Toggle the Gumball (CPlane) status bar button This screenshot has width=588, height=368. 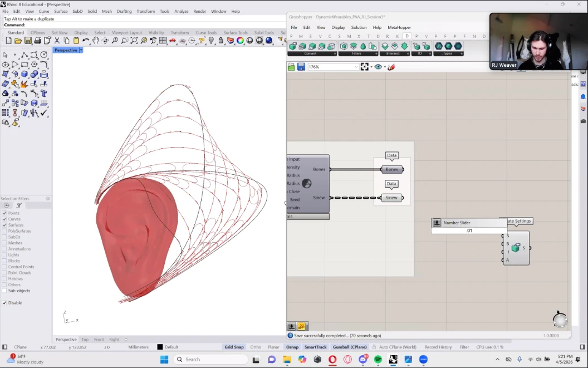(x=350, y=347)
